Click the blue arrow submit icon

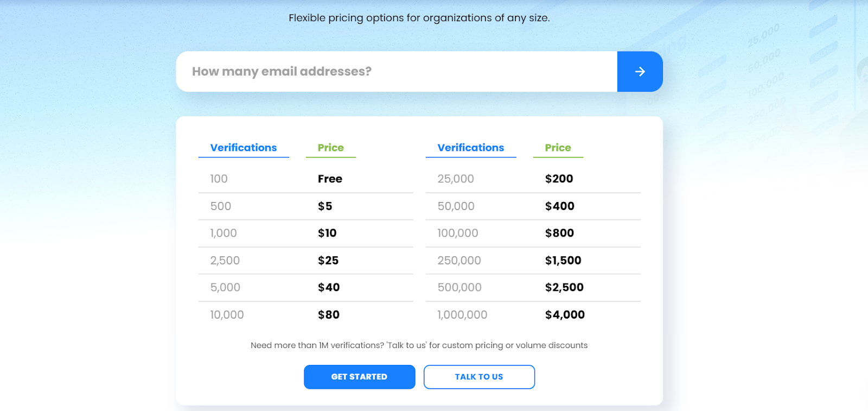[x=640, y=71]
